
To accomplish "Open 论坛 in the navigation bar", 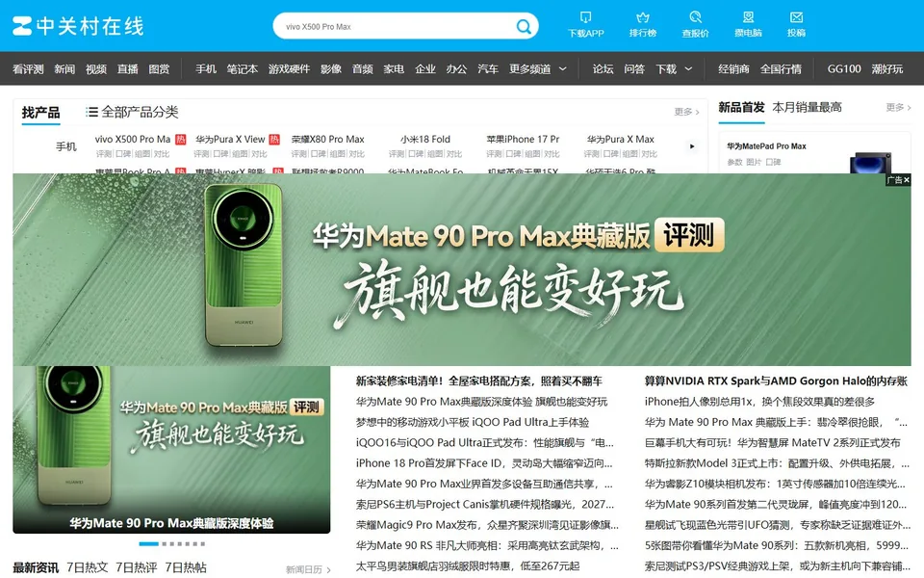I will pyautogui.click(x=603, y=69).
